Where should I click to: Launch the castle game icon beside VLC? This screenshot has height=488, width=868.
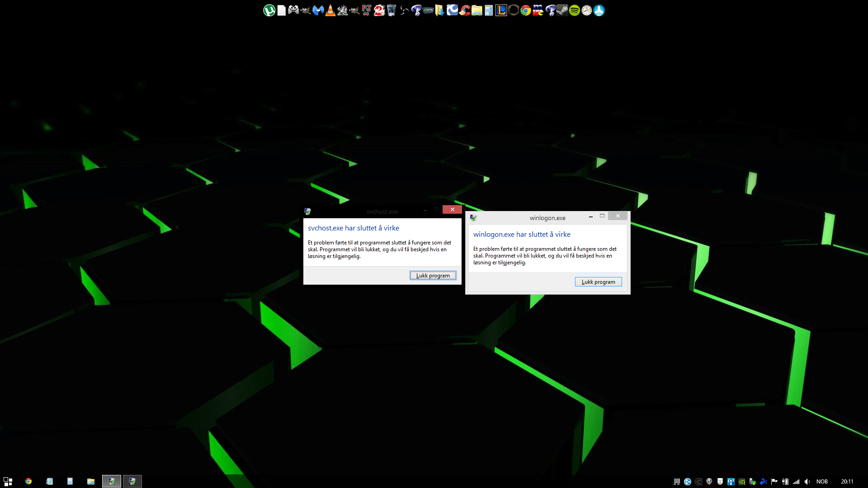pos(343,10)
